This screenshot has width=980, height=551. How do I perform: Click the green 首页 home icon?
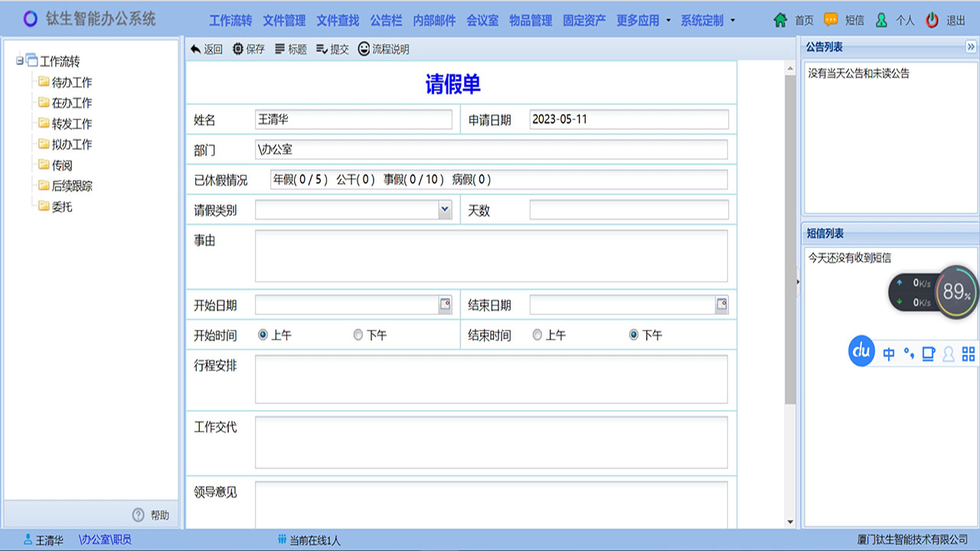(x=780, y=21)
